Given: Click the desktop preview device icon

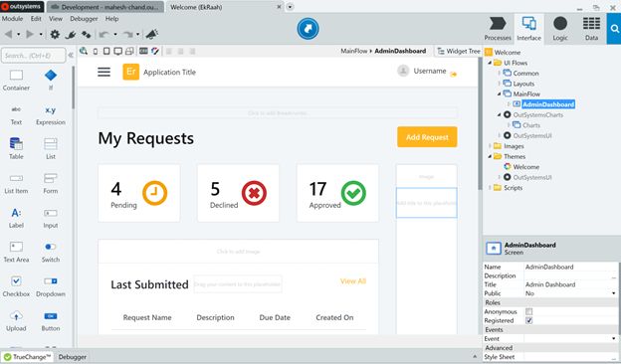Looking at the screenshot, I should coord(118,52).
